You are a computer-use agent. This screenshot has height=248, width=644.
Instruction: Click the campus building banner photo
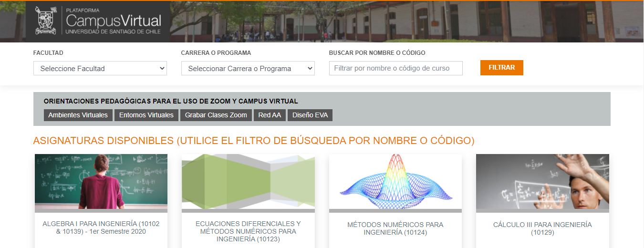tap(405, 21)
